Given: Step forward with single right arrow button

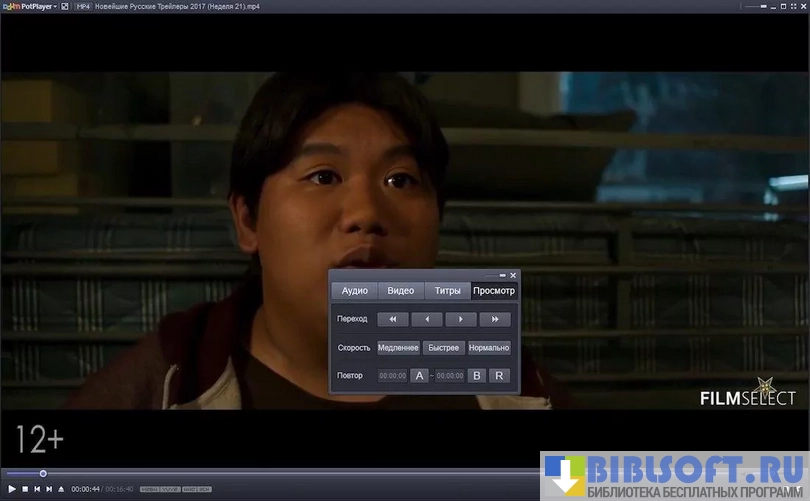Looking at the screenshot, I should point(460,319).
